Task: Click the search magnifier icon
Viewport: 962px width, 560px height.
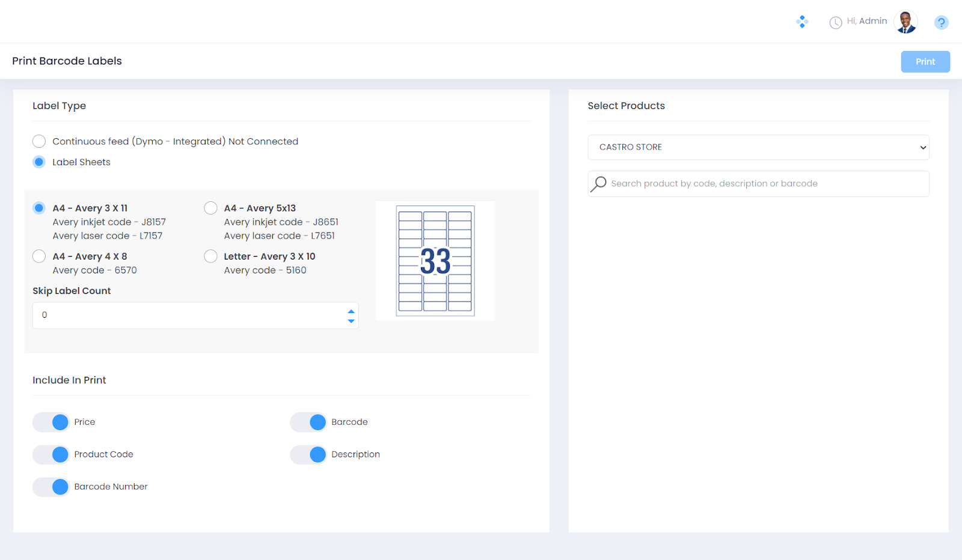Action: click(599, 184)
